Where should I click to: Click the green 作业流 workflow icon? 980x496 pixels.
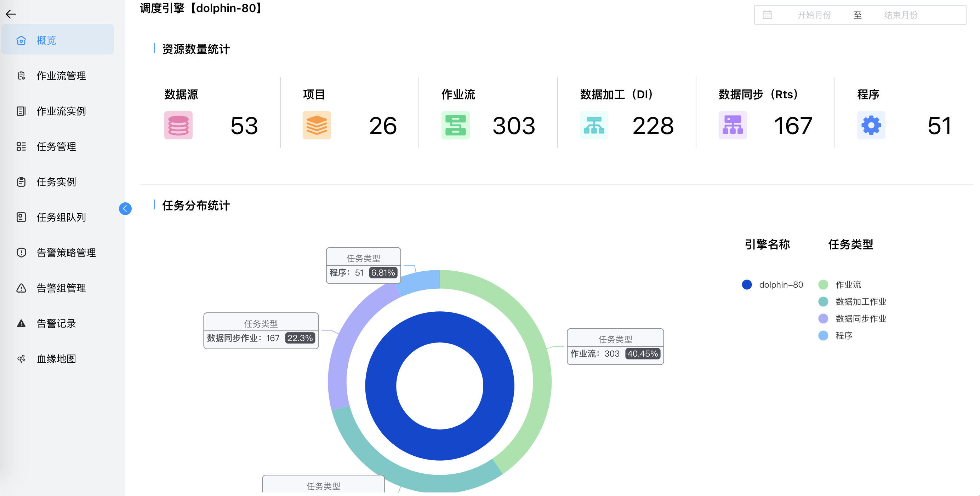pyautogui.click(x=455, y=126)
